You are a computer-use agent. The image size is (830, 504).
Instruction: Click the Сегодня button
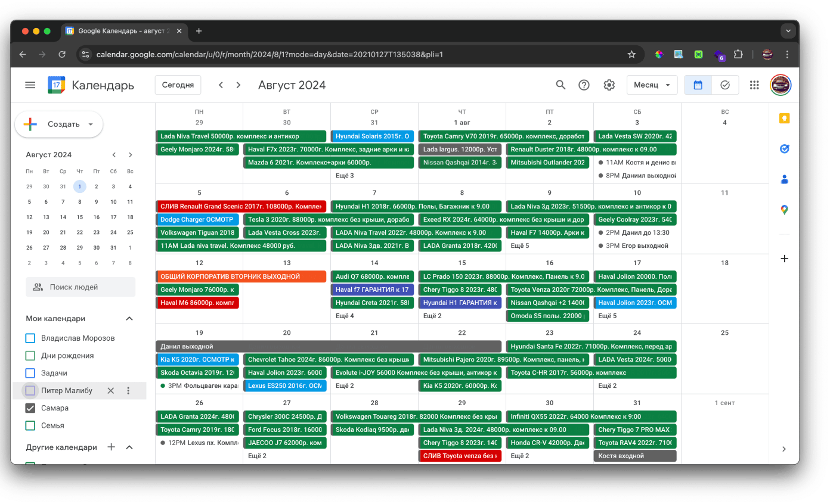pos(178,85)
